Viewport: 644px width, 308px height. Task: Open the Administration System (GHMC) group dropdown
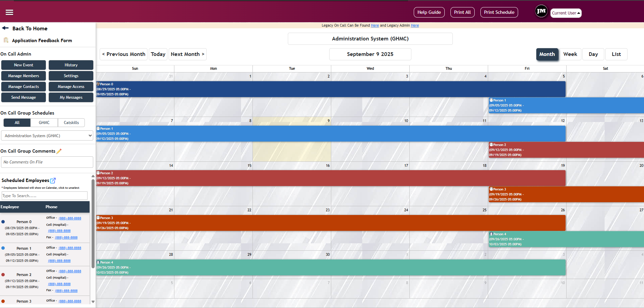coord(47,135)
